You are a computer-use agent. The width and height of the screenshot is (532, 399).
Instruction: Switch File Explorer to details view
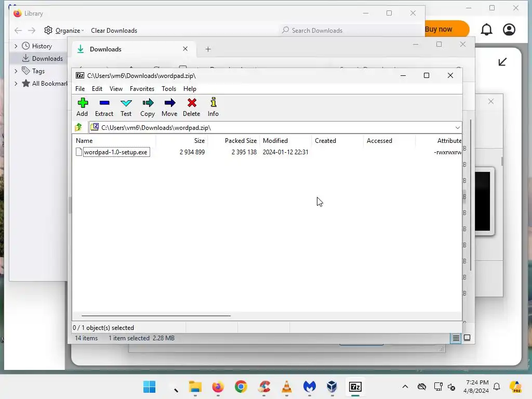tap(456, 338)
